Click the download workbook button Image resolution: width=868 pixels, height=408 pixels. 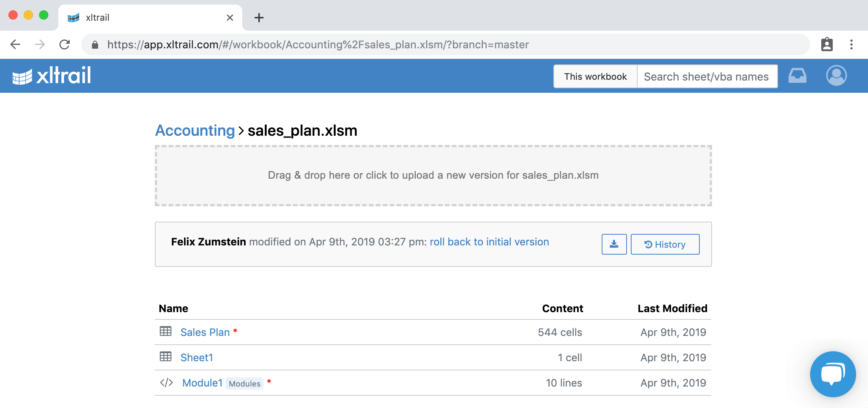[614, 244]
